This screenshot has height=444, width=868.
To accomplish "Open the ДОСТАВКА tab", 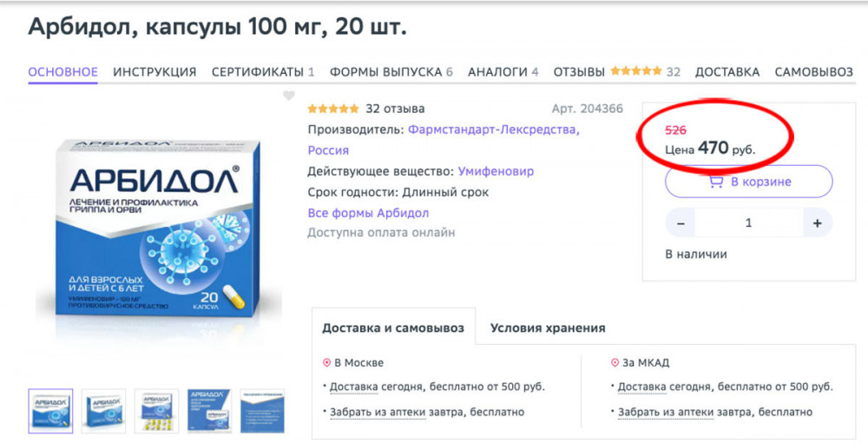I will click(x=727, y=72).
